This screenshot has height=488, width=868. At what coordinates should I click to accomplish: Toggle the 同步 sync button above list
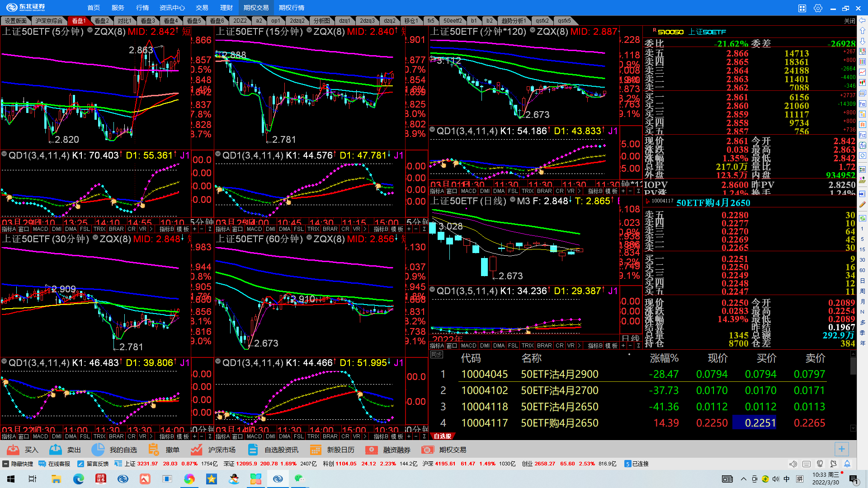pyautogui.click(x=436, y=355)
